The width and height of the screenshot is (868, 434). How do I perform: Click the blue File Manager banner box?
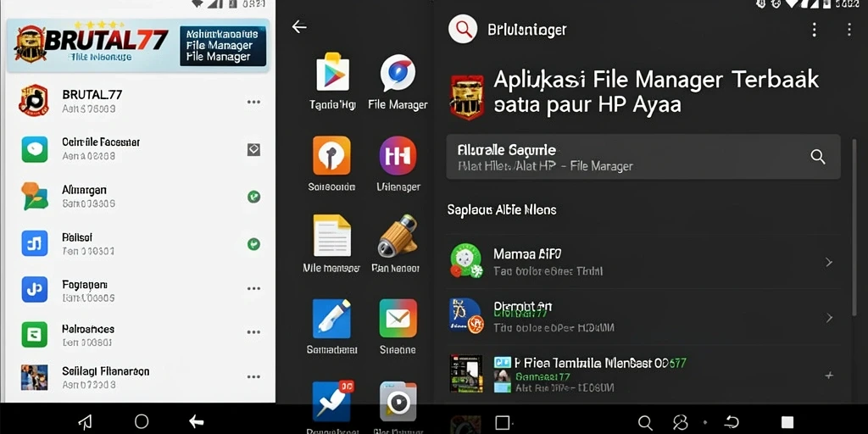(x=223, y=46)
